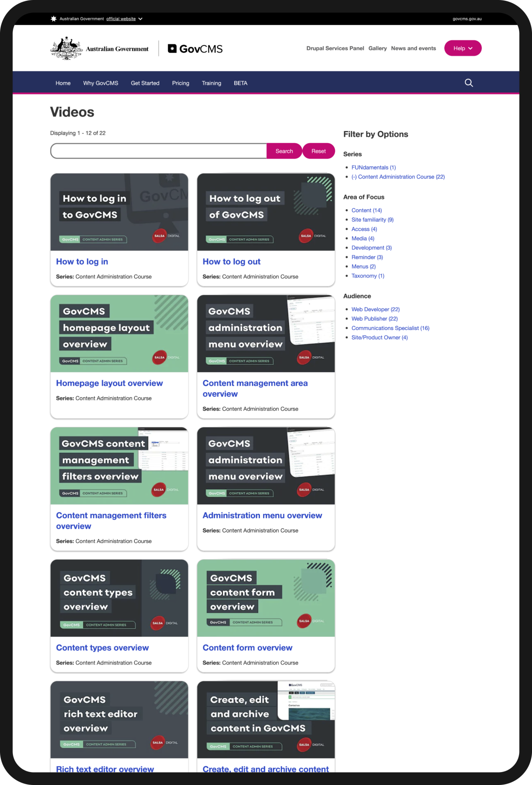This screenshot has width=532, height=785.
Task: Visit the Drupal Services Panel link
Action: tap(335, 48)
